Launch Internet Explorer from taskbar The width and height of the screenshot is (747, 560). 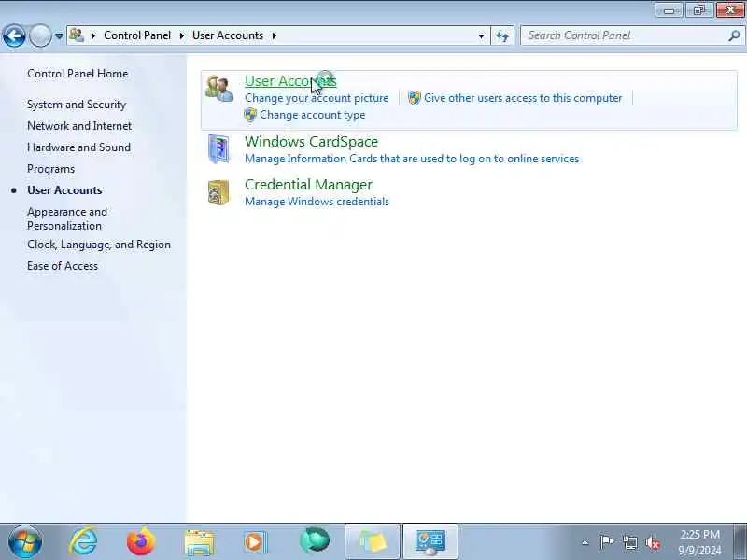pyautogui.click(x=83, y=541)
